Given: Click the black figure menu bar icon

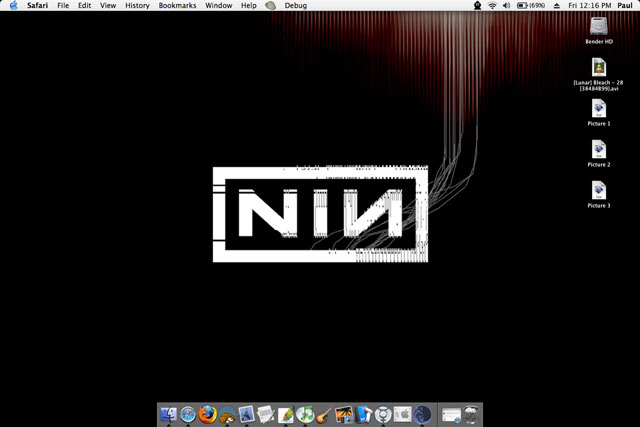Looking at the screenshot, I should [477, 5].
